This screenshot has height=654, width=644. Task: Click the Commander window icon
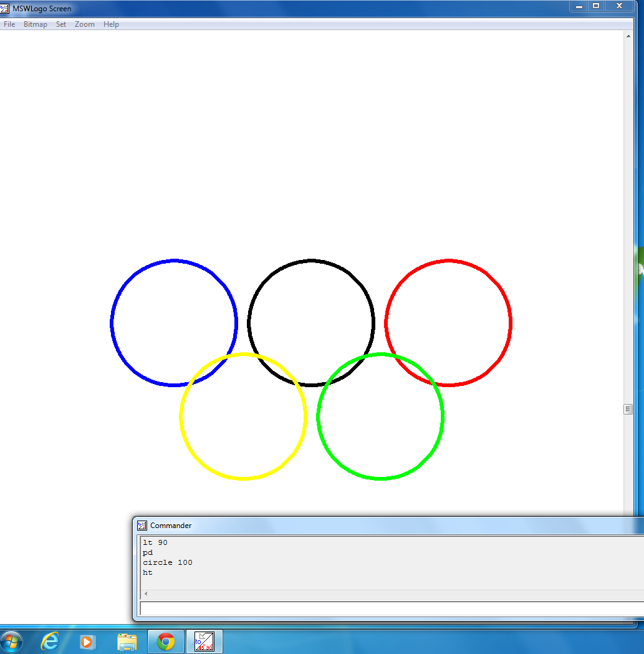tap(142, 526)
